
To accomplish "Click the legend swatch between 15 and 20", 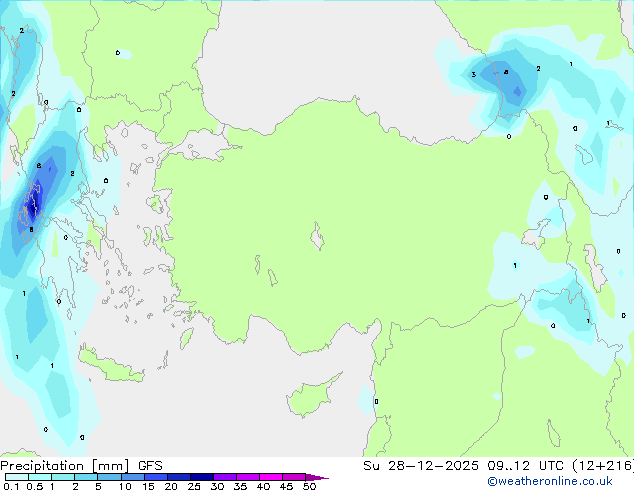I will pos(155,477).
